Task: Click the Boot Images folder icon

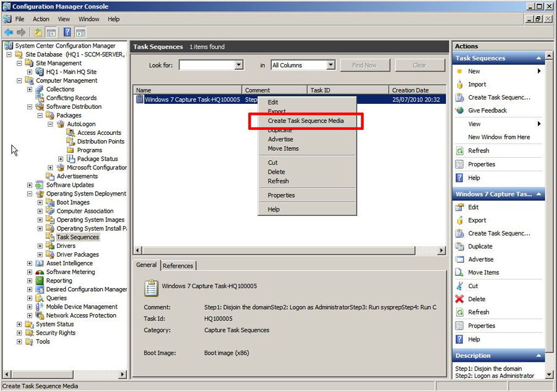Action: 50,202
